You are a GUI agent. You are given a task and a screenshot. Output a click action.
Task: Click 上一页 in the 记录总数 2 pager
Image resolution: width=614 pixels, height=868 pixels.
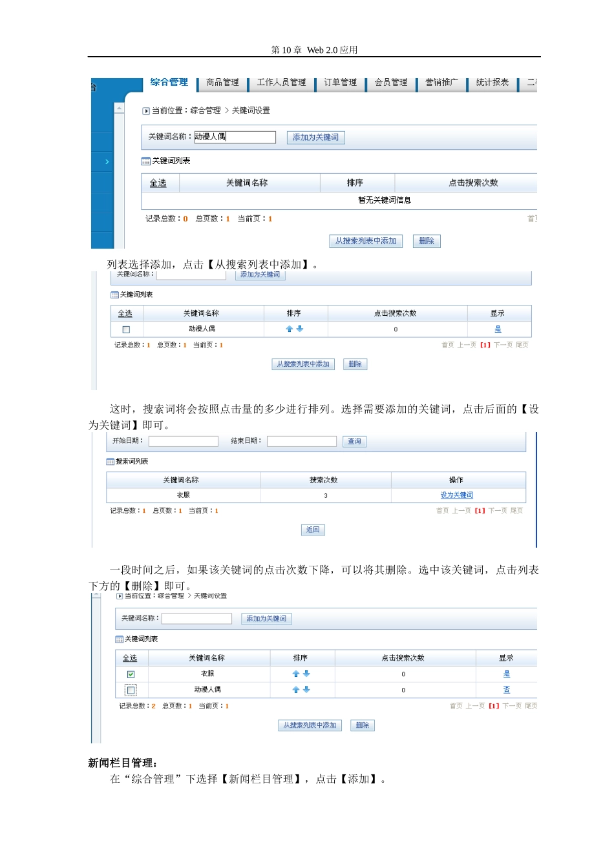476,706
